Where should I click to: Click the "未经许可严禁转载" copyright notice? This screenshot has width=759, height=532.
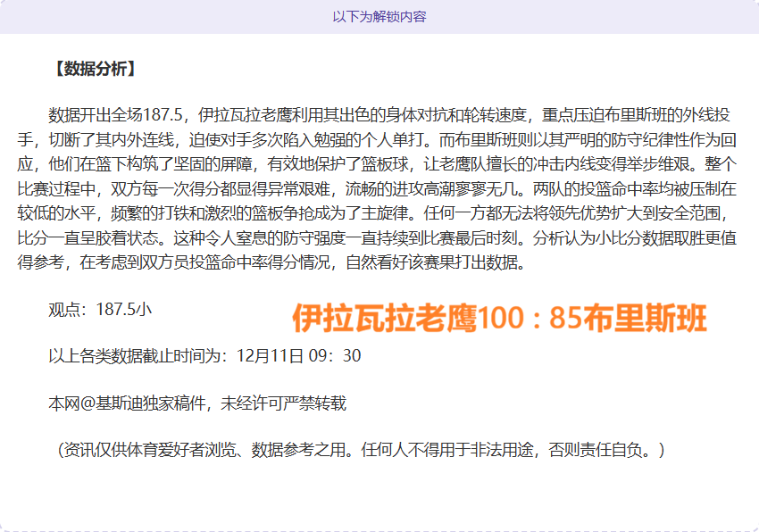[x=282, y=403]
